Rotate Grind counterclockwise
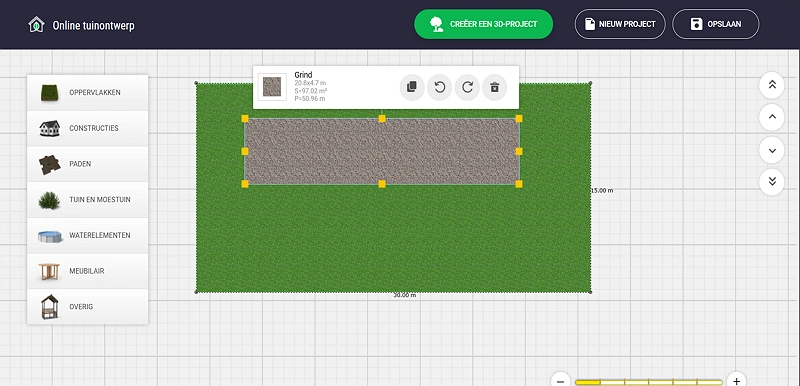This screenshot has width=800, height=386. point(439,87)
